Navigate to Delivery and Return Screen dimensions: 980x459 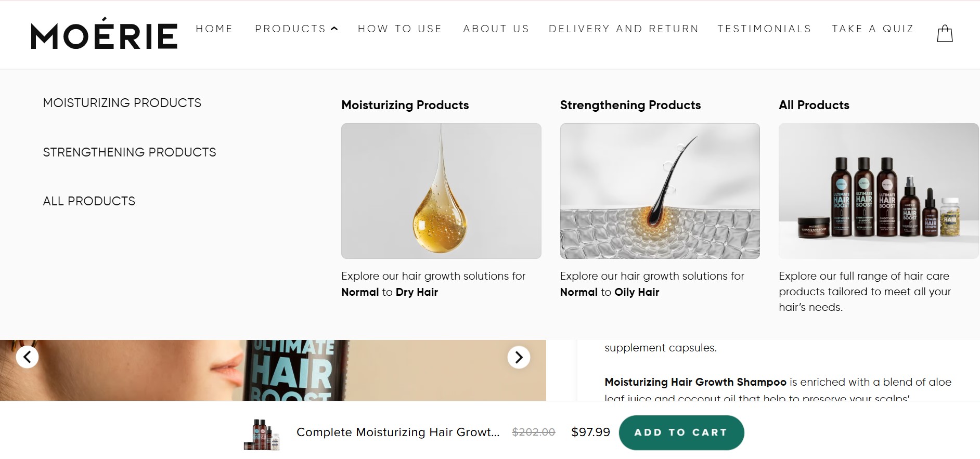pos(623,29)
